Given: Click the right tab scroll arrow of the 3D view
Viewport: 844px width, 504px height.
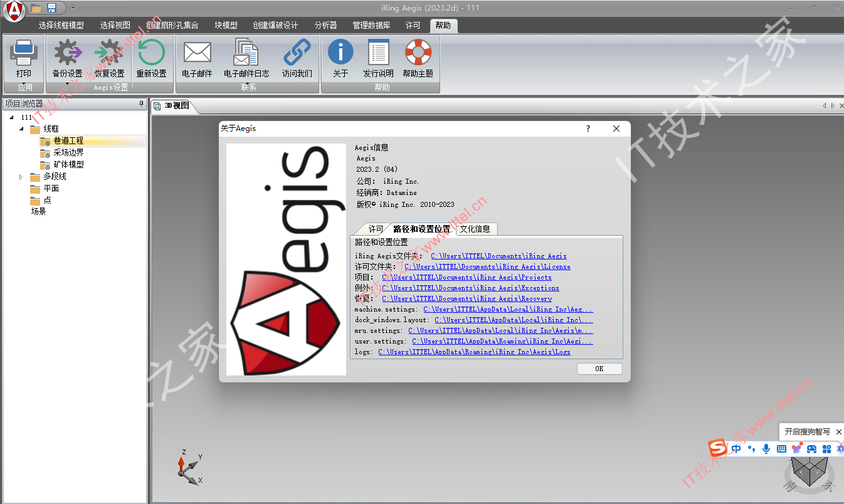Looking at the screenshot, I should click(833, 106).
